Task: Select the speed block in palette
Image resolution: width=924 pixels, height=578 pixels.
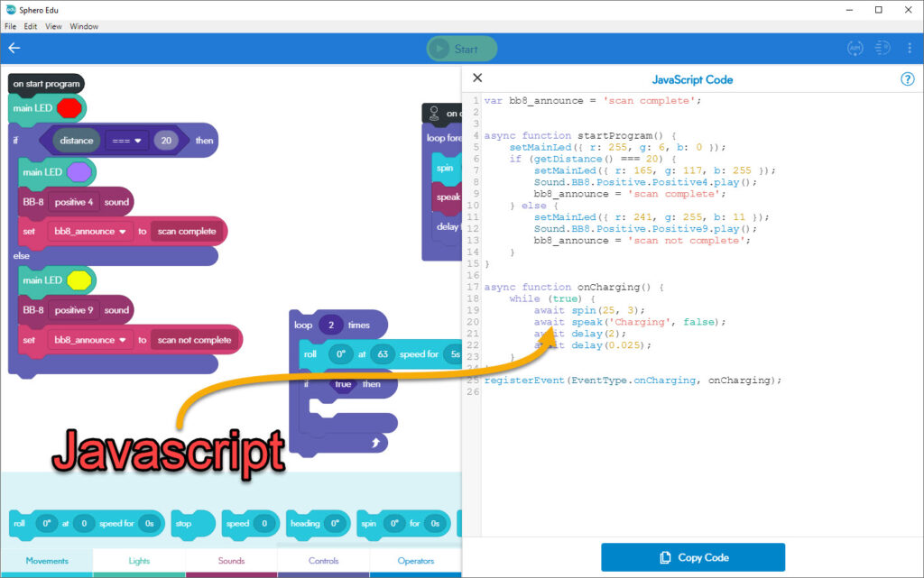Action: [x=251, y=523]
